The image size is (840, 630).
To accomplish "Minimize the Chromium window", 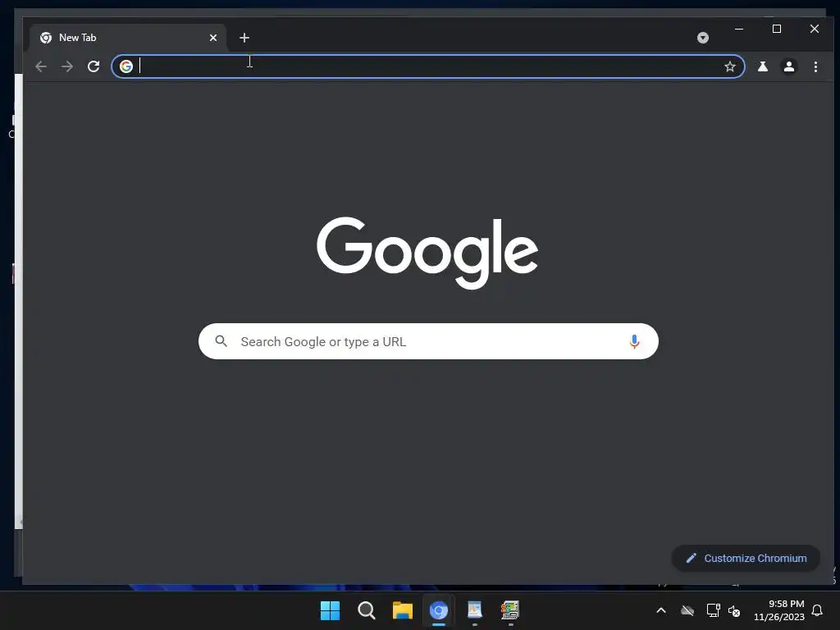I will (739, 29).
